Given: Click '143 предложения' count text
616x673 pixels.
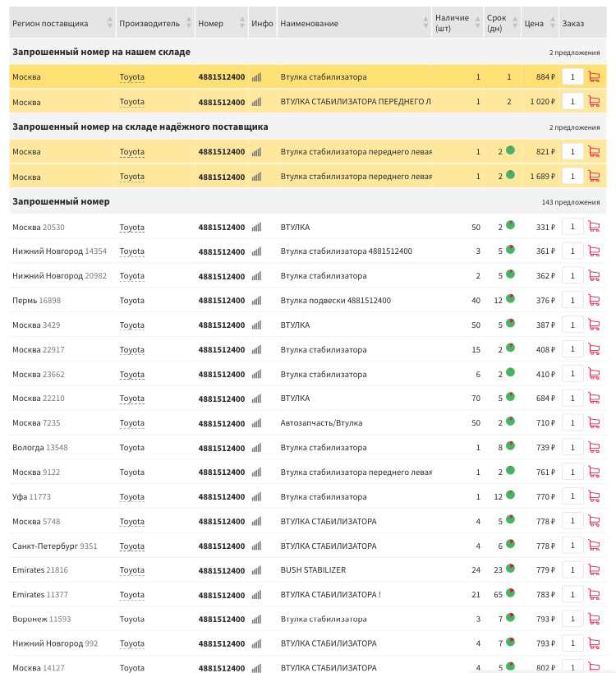Looking at the screenshot, I should point(571,202).
